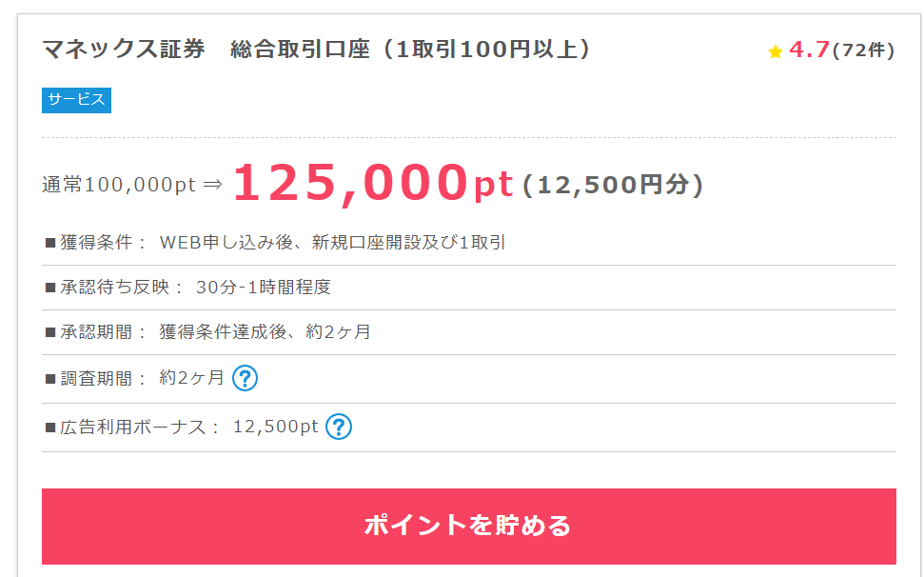View the (72件) review count
This screenshot has width=924, height=577.
point(863,50)
